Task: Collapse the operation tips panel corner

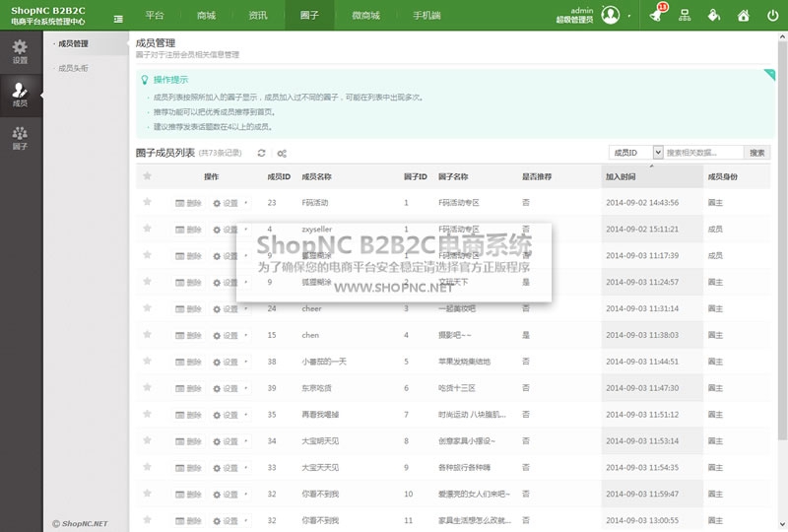Action: click(769, 75)
